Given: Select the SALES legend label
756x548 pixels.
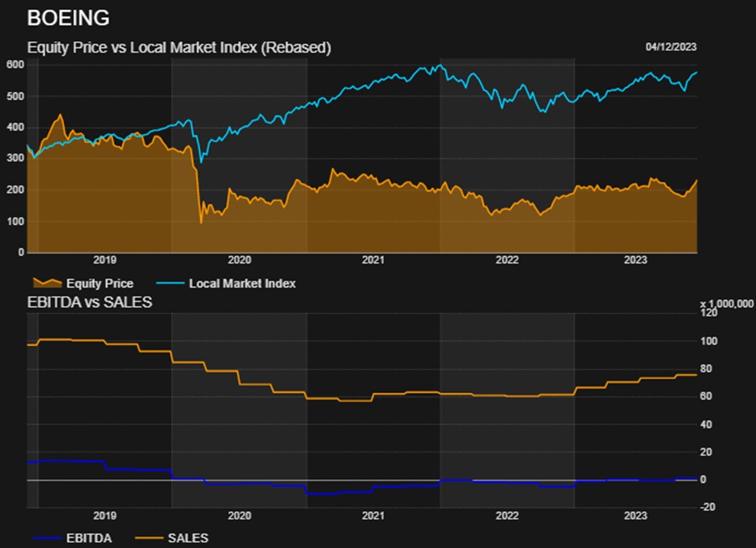Looking at the screenshot, I should (188, 538).
